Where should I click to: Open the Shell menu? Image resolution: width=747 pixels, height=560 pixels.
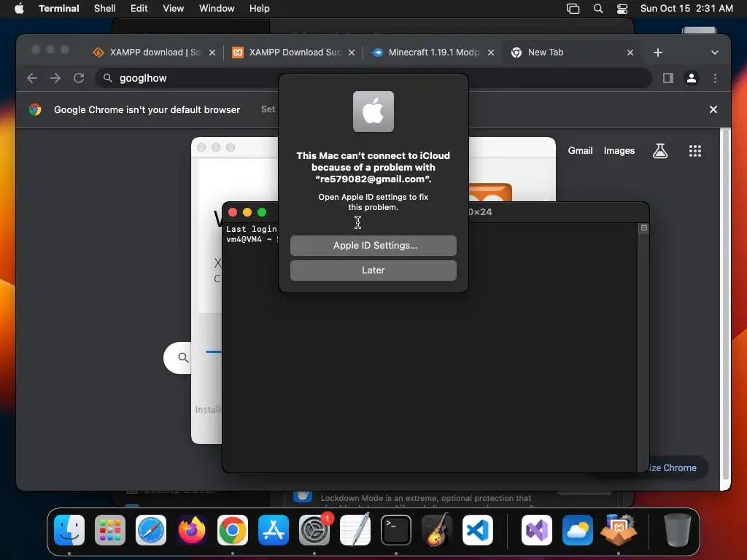pyautogui.click(x=104, y=8)
